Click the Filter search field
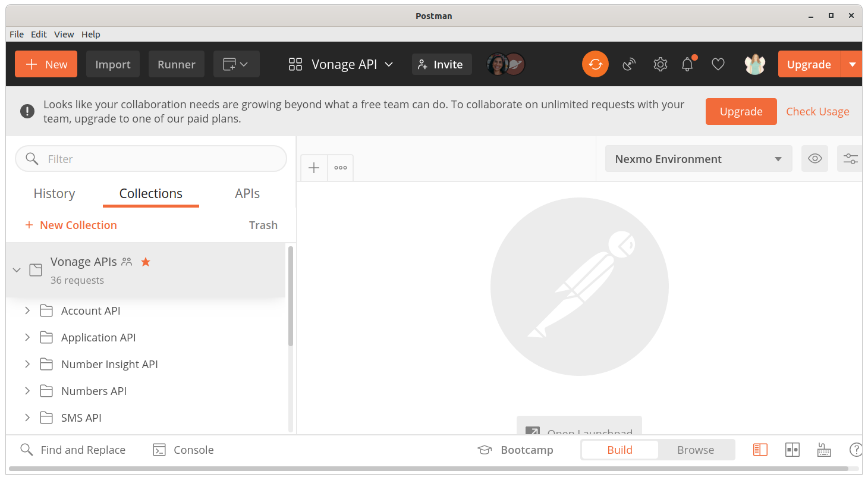Viewport: 868px width, 480px height. point(151,159)
